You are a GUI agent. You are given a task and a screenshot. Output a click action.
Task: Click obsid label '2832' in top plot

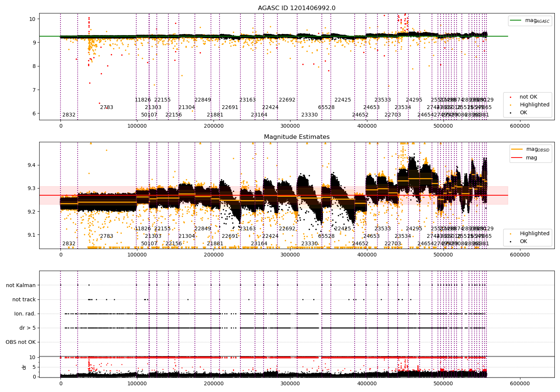point(69,115)
